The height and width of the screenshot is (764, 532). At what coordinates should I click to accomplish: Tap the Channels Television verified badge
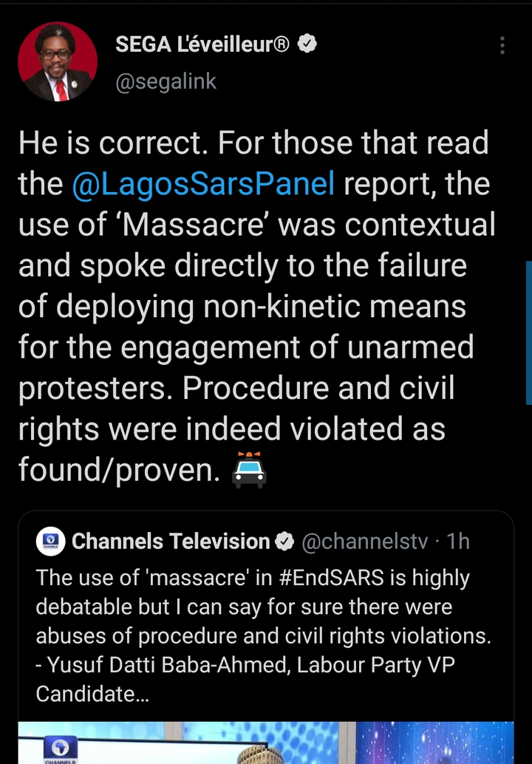click(284, 542)
